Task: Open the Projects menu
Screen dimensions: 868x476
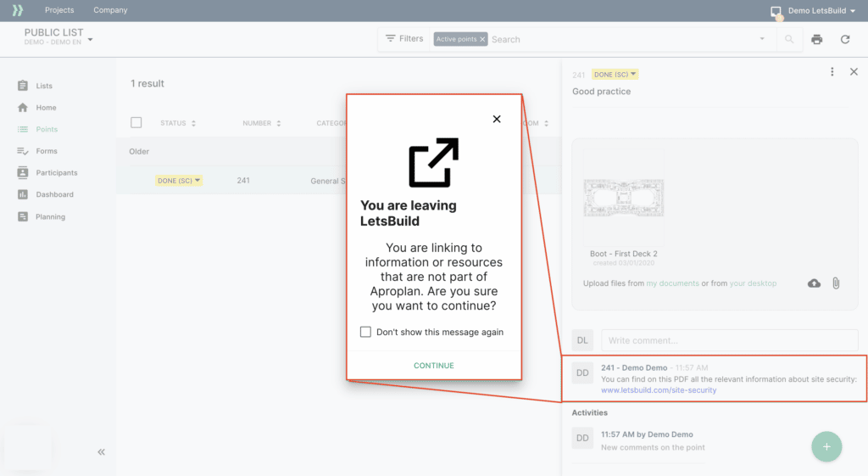Action: click(59, 10)
